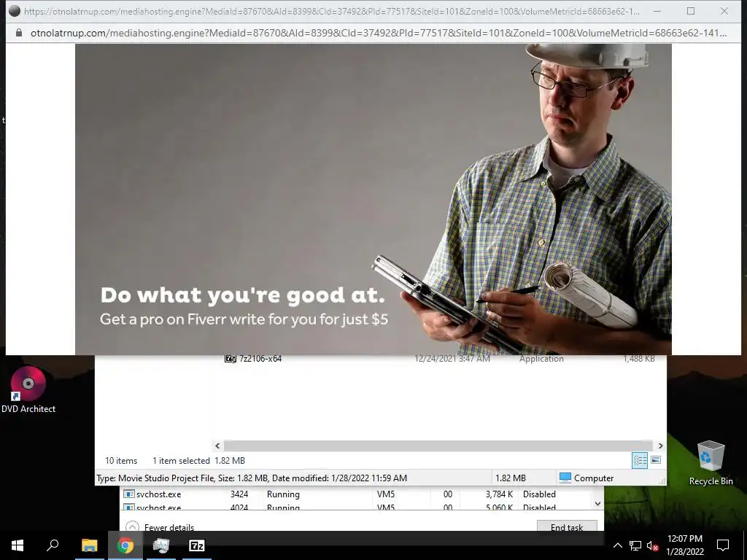Click '1 item selected 1.82 MB' status text
The image size is (747, 560).
click(198, 461)
